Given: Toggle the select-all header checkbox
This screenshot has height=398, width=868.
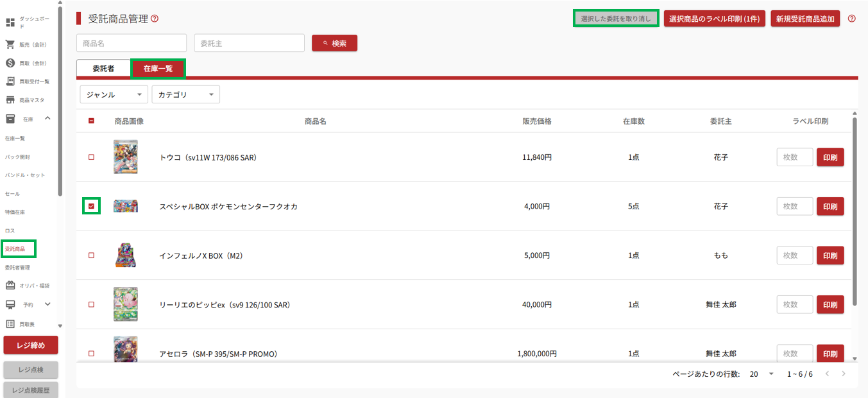Looking at the screenshot, I should tap(91, 121).
